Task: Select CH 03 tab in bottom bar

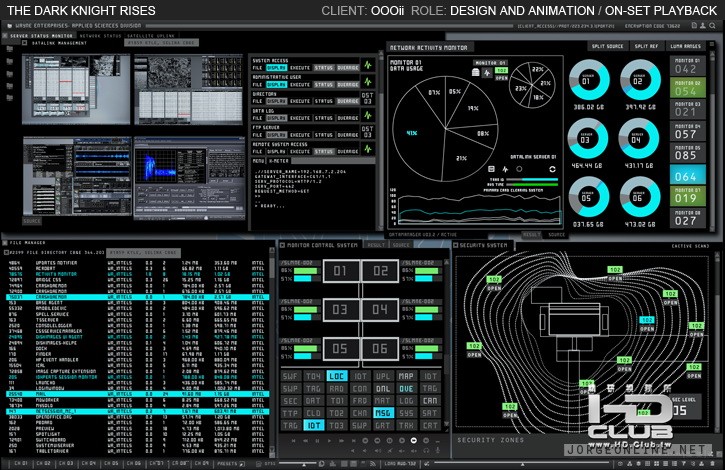Action: (x=67, y=463)
